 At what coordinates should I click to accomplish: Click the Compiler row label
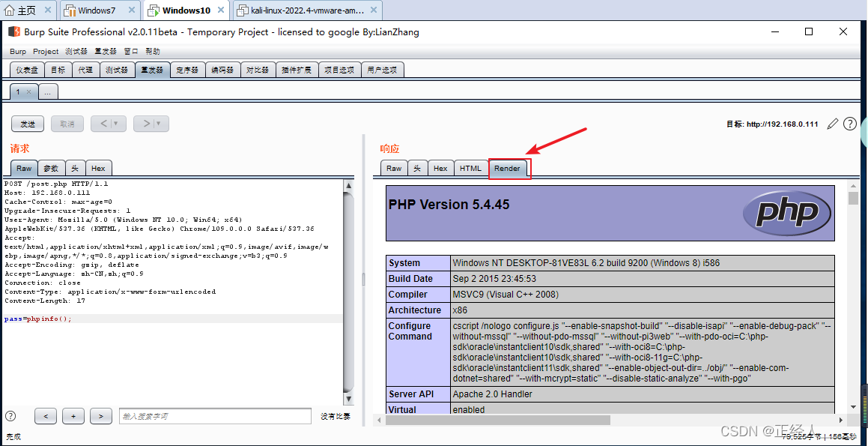(407, 294)
